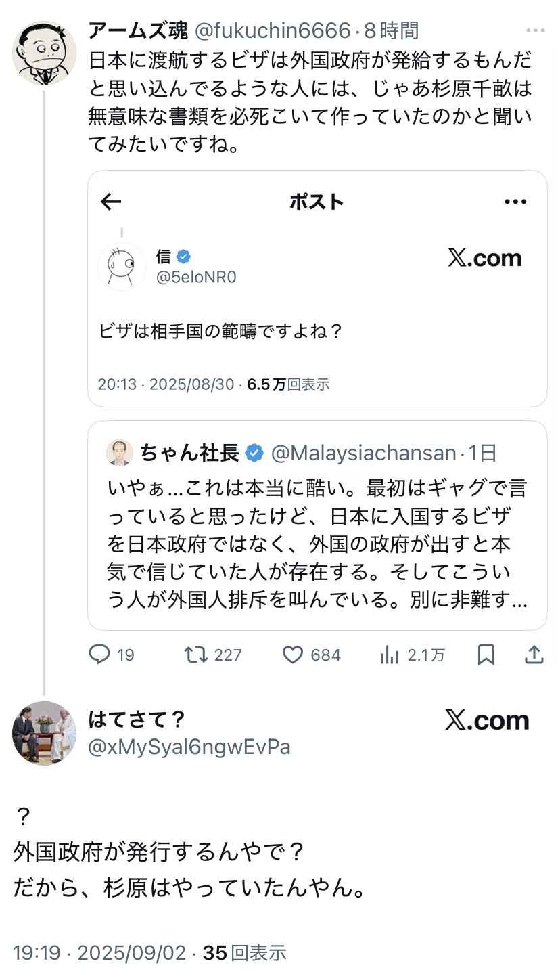Click the 35 回表示 view count
This screenshot has width=560, height=972.
[x=245, y=953]
